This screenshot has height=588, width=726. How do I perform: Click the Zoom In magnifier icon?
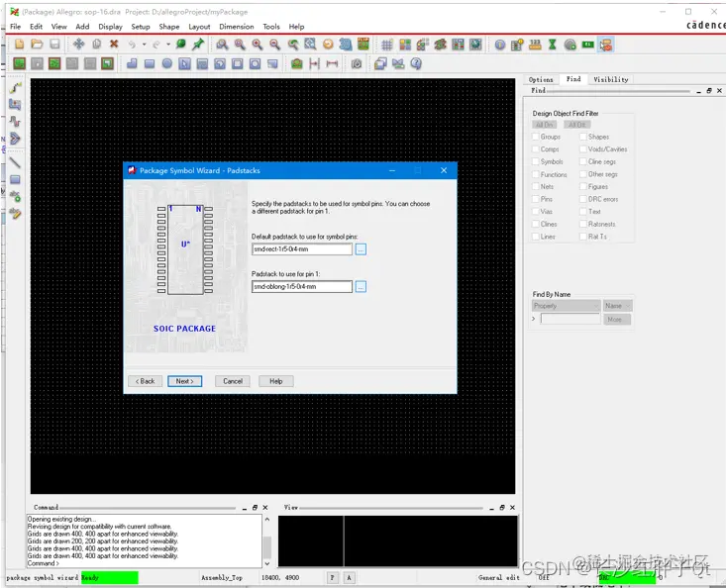[x=257, y=45]
